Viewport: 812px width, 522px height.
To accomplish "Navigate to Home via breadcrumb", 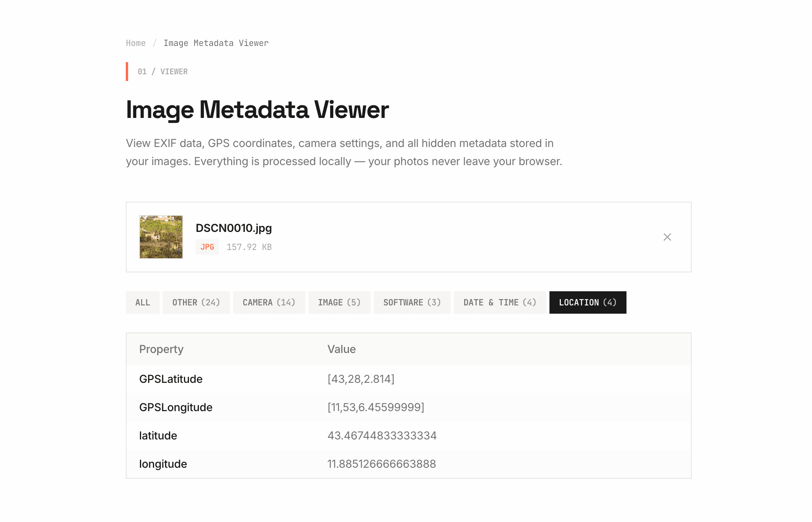I will pos(136,43).
